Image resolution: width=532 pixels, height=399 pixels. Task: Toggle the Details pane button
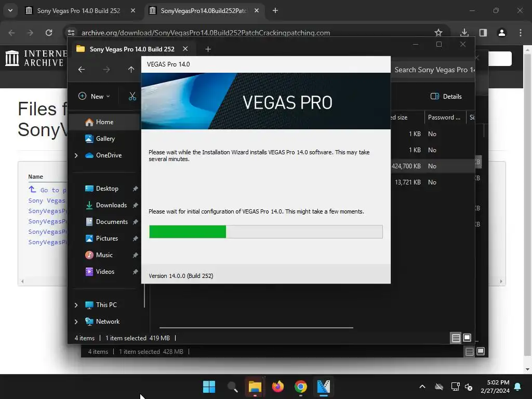446,96
